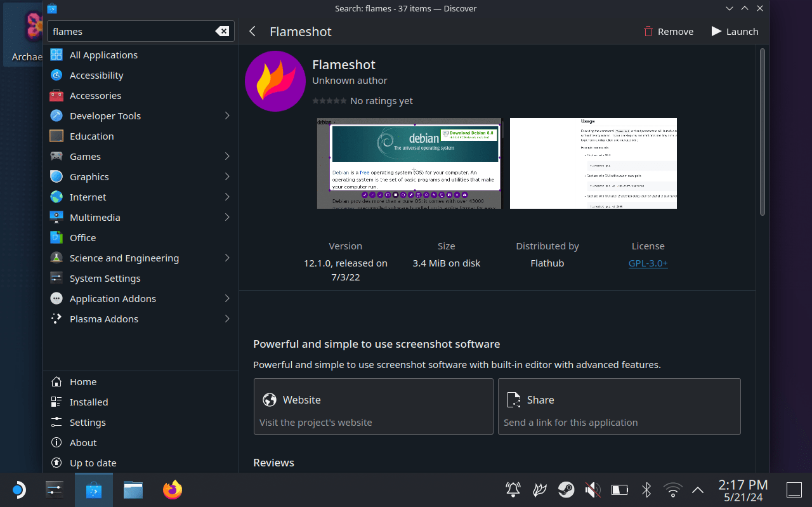The width and height of the screenshot is (812, 507).
Task: Open the GPL-3.0+ license link
Action: [x=648, y=263]
